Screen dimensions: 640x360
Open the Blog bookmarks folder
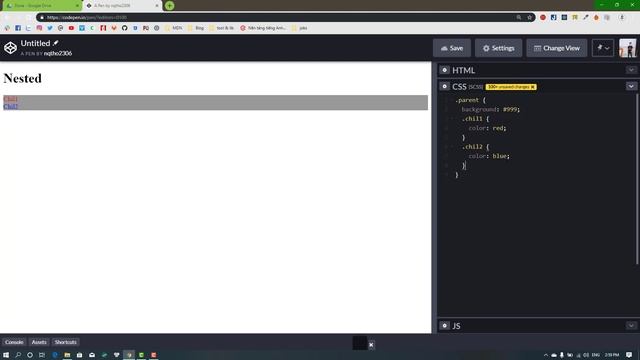click(196, 28)
